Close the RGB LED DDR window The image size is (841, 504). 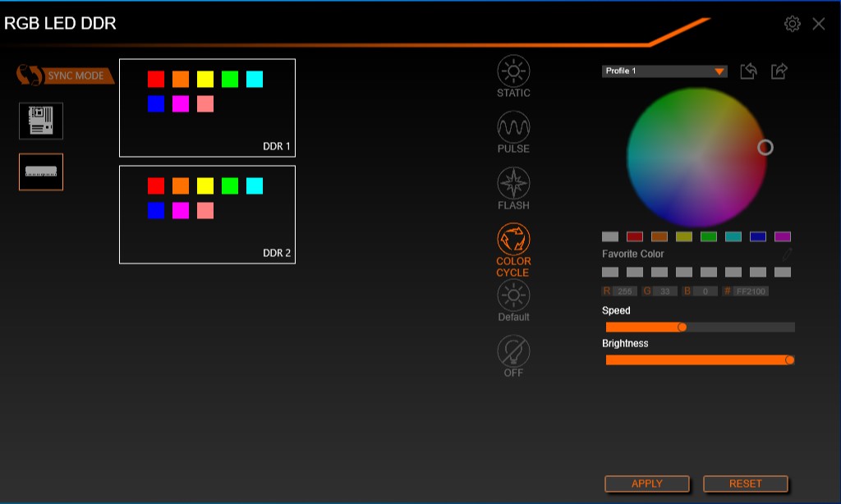(x=819, y=24)
